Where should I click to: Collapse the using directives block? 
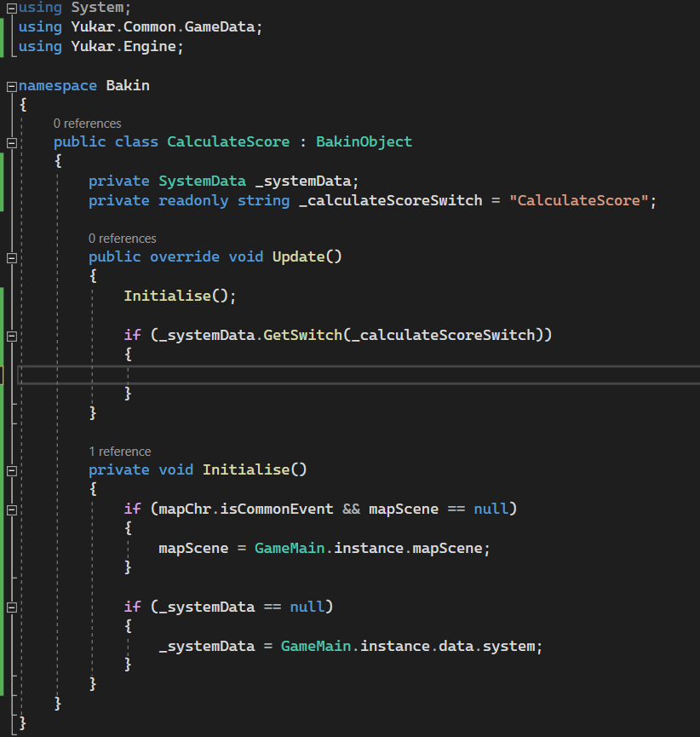click(12, 8)
